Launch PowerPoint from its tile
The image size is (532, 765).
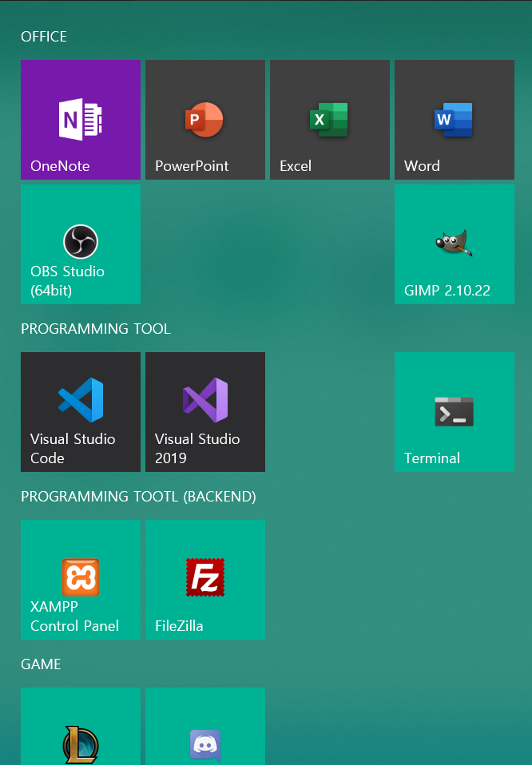205,120
